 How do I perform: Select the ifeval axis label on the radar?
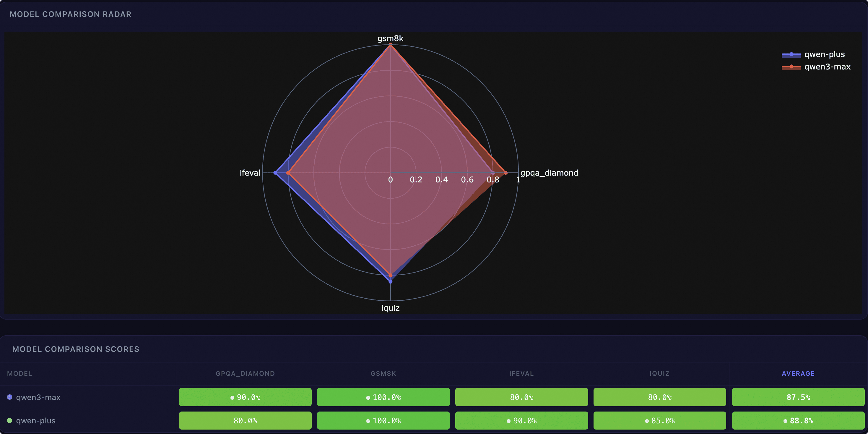250,173
